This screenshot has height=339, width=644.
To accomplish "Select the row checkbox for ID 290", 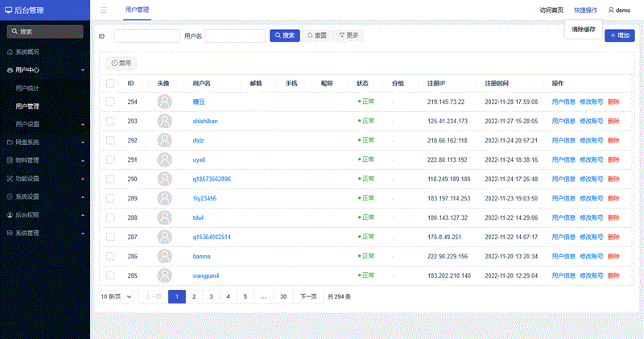I will click(110, 179).
